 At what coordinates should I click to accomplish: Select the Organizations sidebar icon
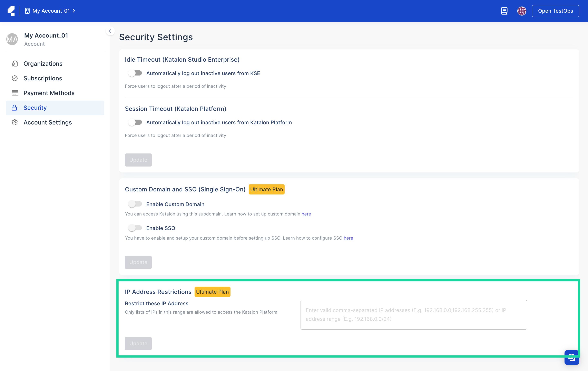click(15, 63)
